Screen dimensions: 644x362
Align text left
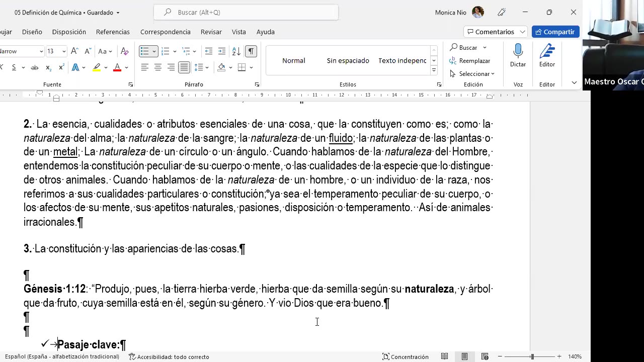pos(144,67)
